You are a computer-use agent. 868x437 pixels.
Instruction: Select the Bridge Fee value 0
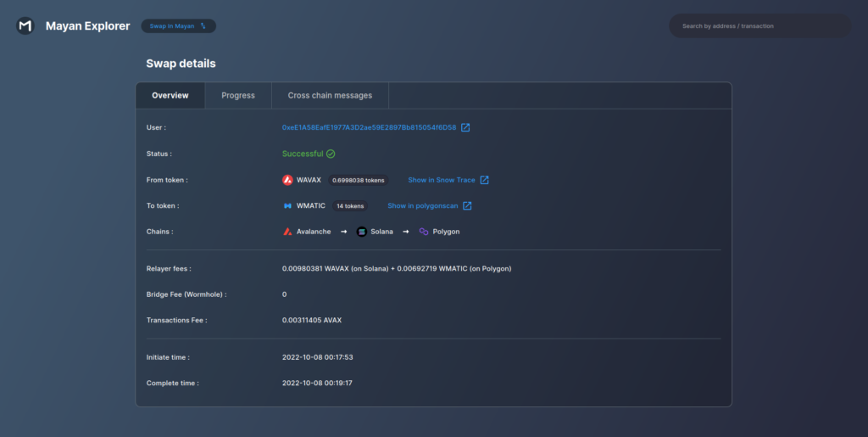[285, 294]
